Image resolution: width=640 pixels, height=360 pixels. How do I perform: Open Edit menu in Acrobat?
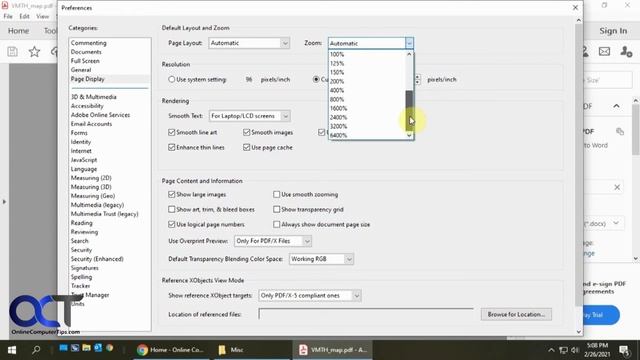pyautogui.click(x=24, y=16)
